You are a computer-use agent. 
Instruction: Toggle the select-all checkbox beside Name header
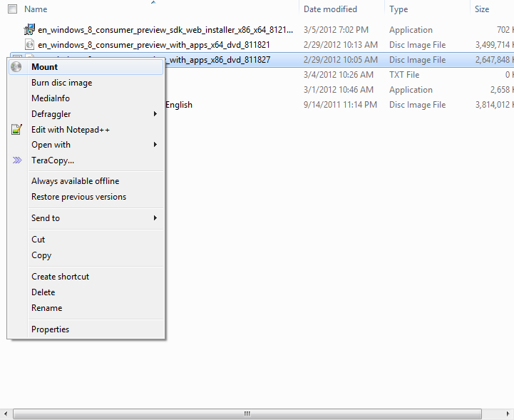click(x=12, y=9)
